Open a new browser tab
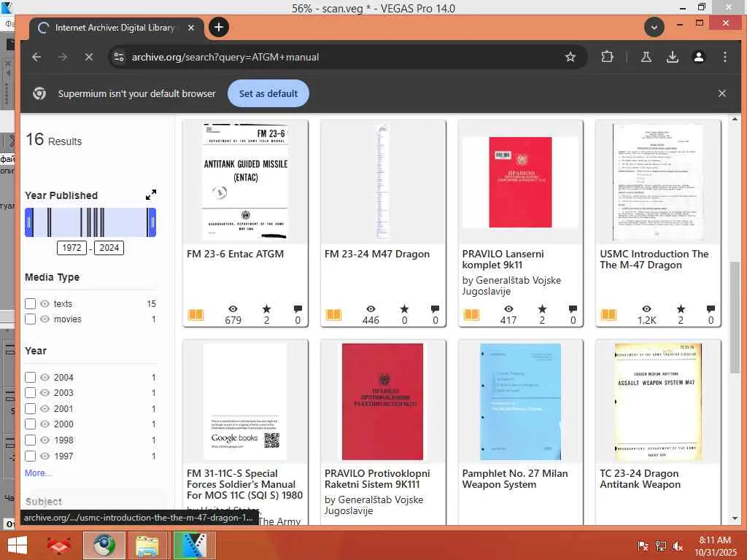Screen dimensions: 747x560 219,27
